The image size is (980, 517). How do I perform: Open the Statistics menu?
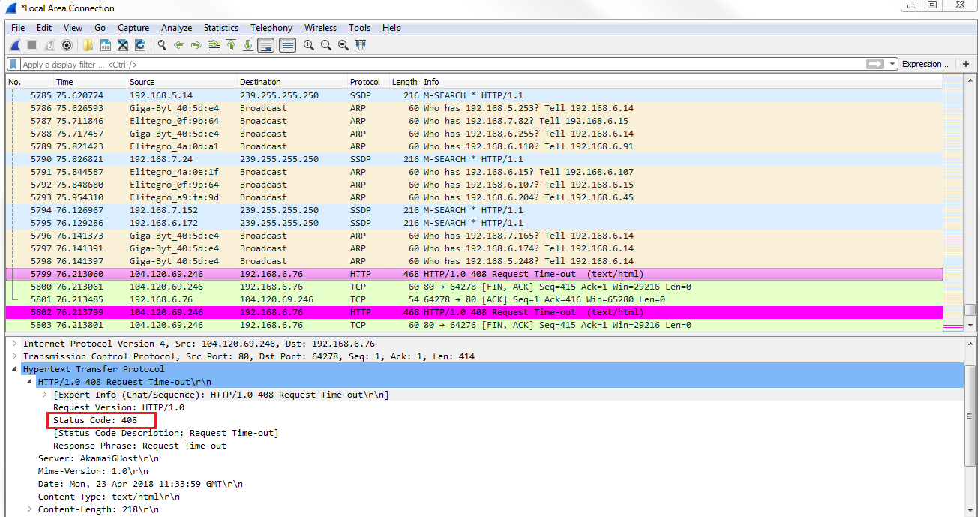[x=220, y=28]
